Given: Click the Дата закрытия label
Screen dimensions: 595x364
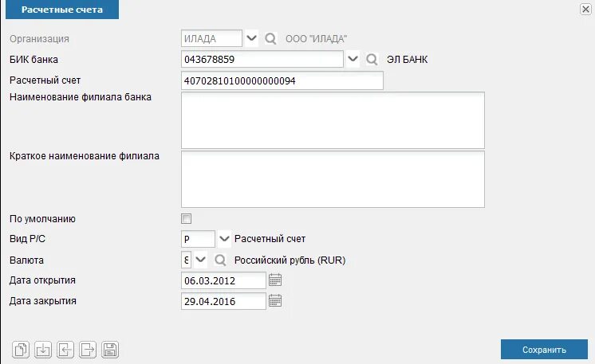Looking at the screenshot, I should (x=43, y=301).
